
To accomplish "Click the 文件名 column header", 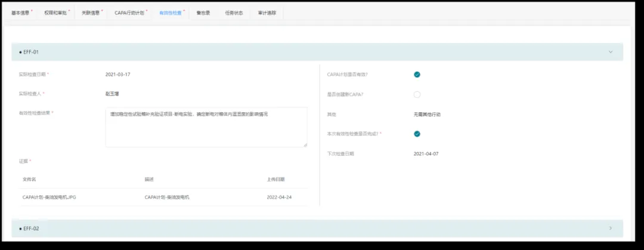I will [x=29, y=179].
